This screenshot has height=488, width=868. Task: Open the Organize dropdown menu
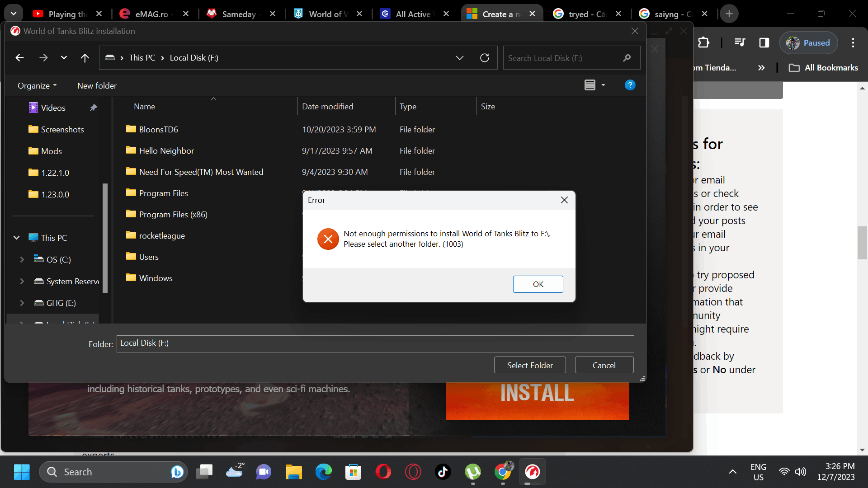coord(37,85)
